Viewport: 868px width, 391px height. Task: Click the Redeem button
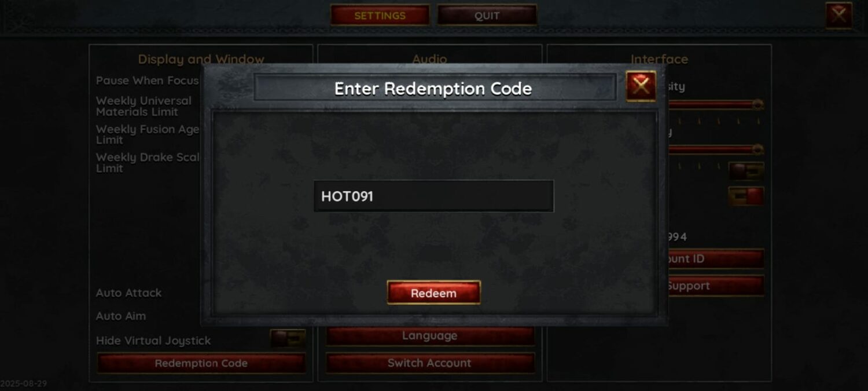tap(433, 293)
